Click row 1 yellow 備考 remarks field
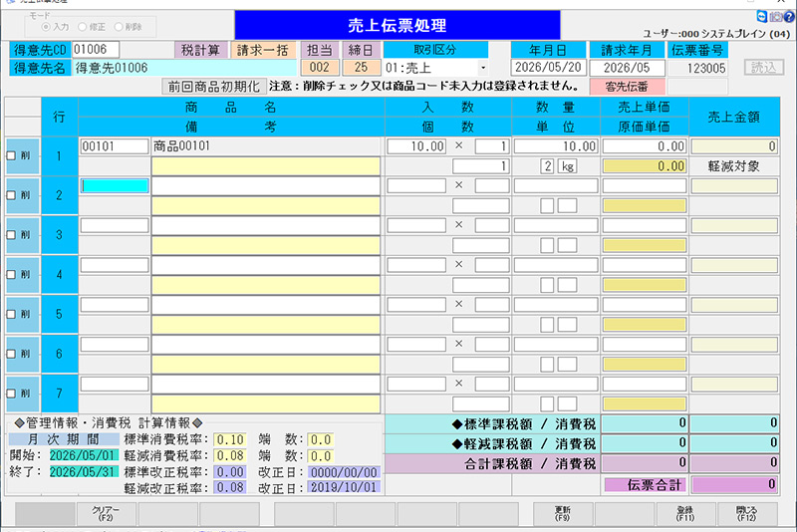The width and height of the screenshot is (797, 532). point(266,166)
